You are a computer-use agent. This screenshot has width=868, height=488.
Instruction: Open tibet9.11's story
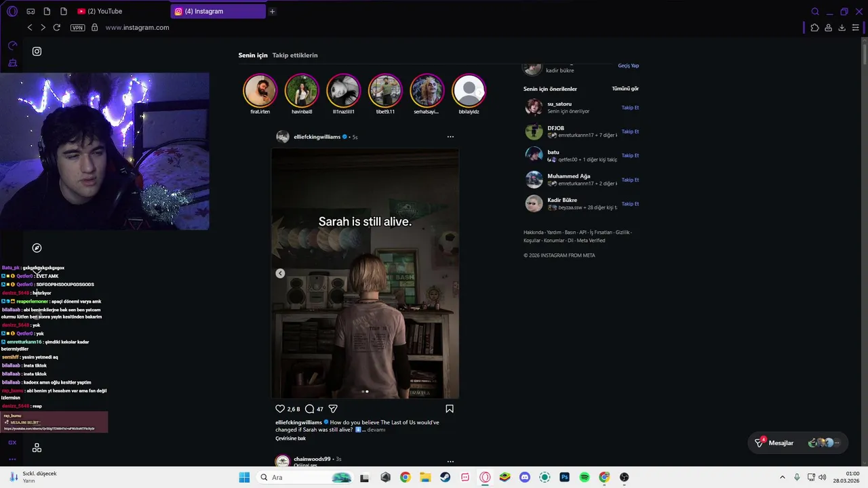385,90
